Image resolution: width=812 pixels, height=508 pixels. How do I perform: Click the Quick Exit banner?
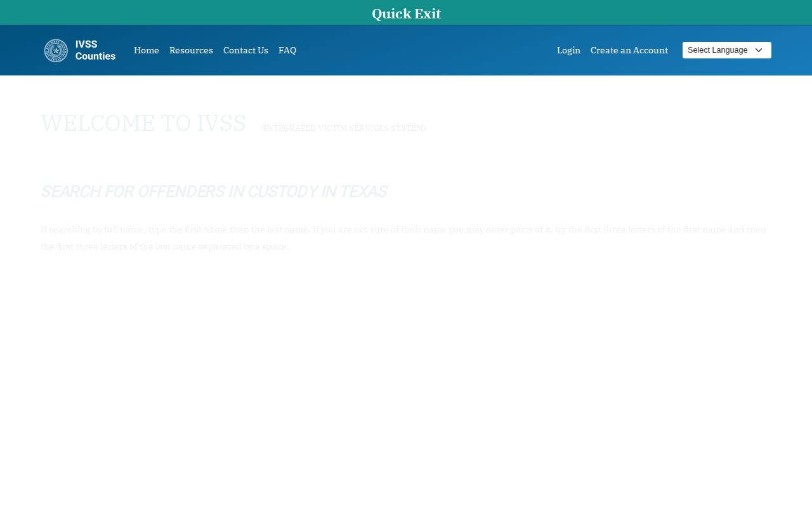coord(406,13)
